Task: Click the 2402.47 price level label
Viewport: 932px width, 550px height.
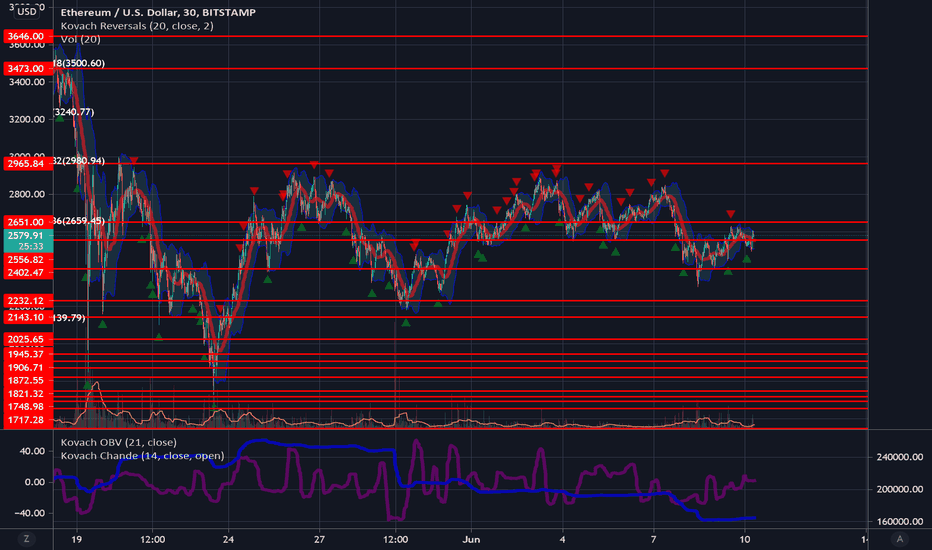Action: [28, 272]
